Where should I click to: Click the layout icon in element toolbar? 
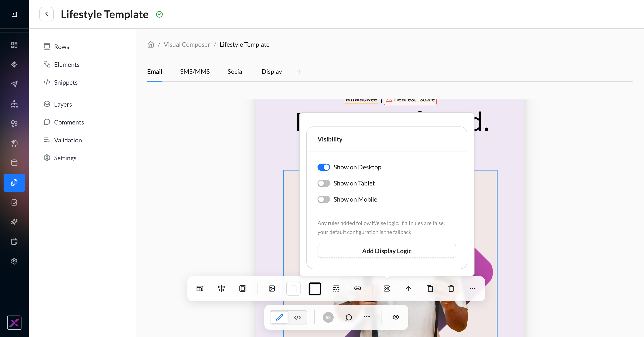[x=200, y=289]
